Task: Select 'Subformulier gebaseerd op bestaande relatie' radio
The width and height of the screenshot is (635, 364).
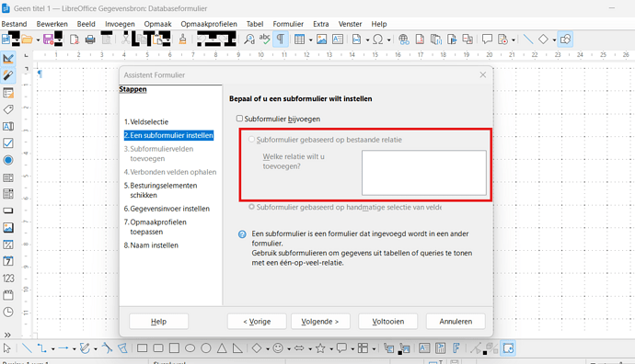Action: coord(252,139)
